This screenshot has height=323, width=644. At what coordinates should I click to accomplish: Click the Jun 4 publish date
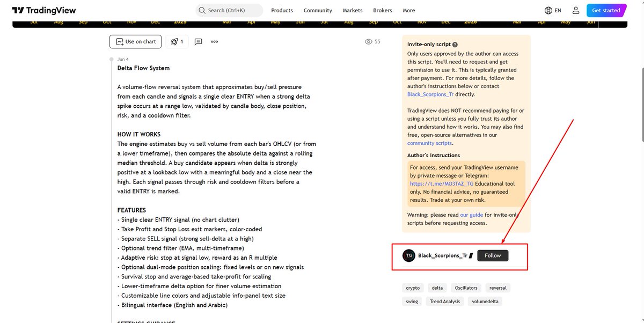[x=123, y=60]
